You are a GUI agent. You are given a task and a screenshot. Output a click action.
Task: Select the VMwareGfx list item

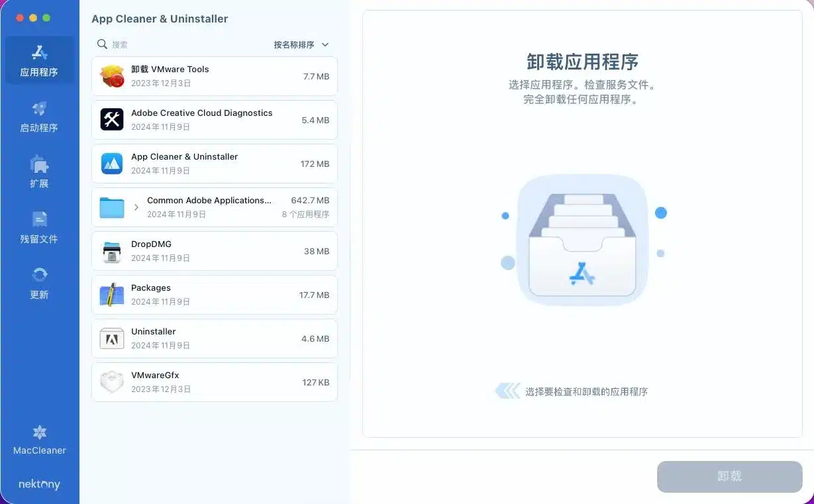(x=215, y=382)
